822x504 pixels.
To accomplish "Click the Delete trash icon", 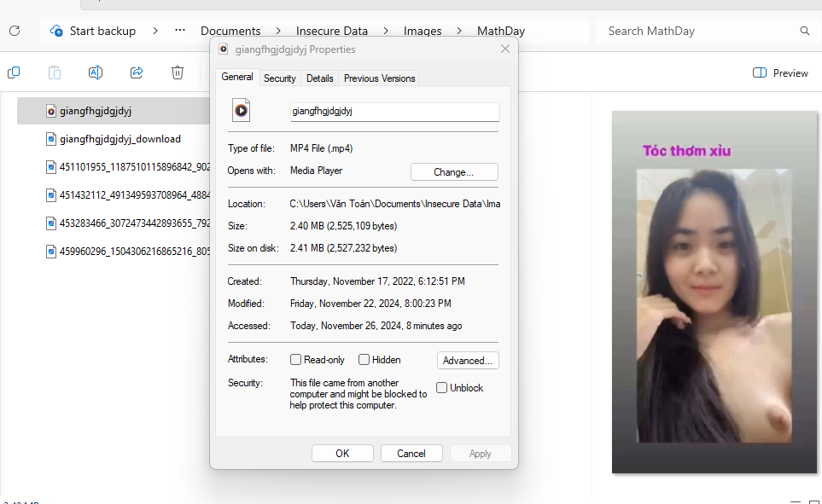I will (x=177, y=72).
